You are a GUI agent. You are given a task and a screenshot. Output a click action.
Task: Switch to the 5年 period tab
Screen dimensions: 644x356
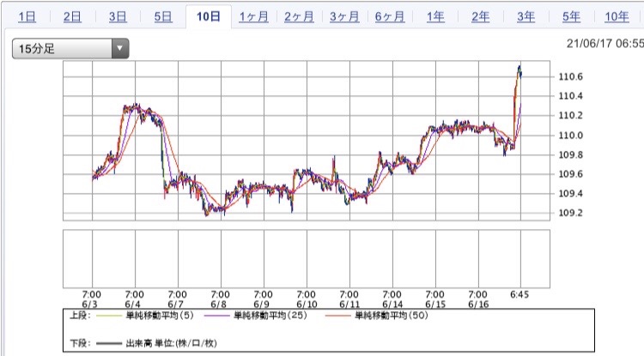571,17
